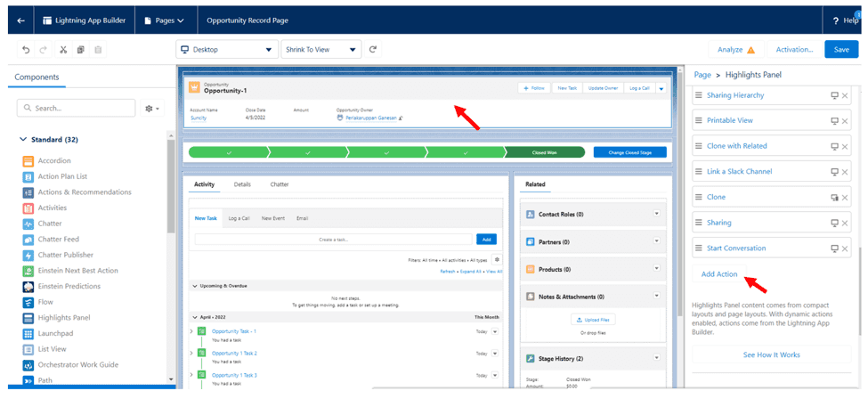Click the paste clipboard icon
This screenshot has width=868, height=399.
click(98, 49)
